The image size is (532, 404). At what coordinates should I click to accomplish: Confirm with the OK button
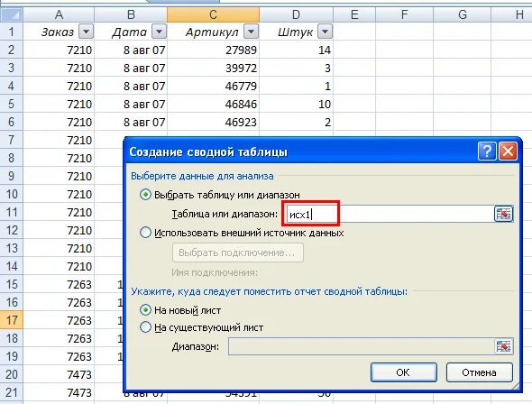click(403, 372)
